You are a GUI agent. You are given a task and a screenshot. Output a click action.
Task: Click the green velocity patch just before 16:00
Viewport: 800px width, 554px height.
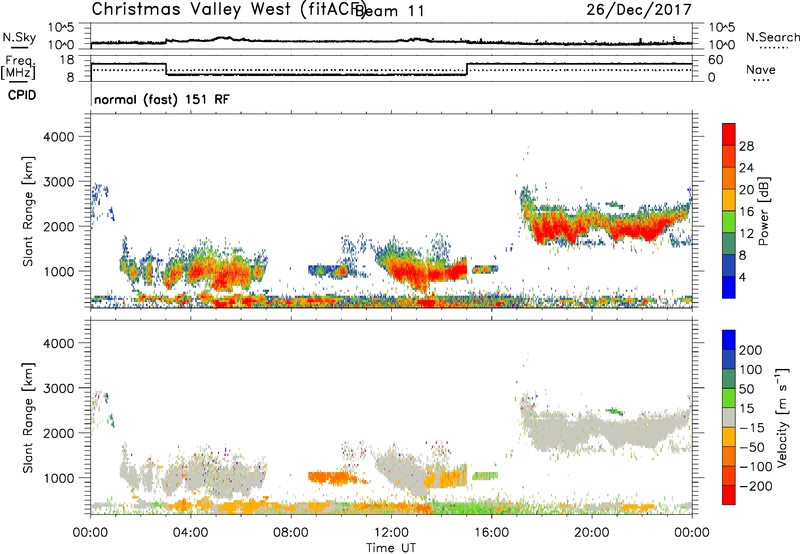(x=485, y=476)
